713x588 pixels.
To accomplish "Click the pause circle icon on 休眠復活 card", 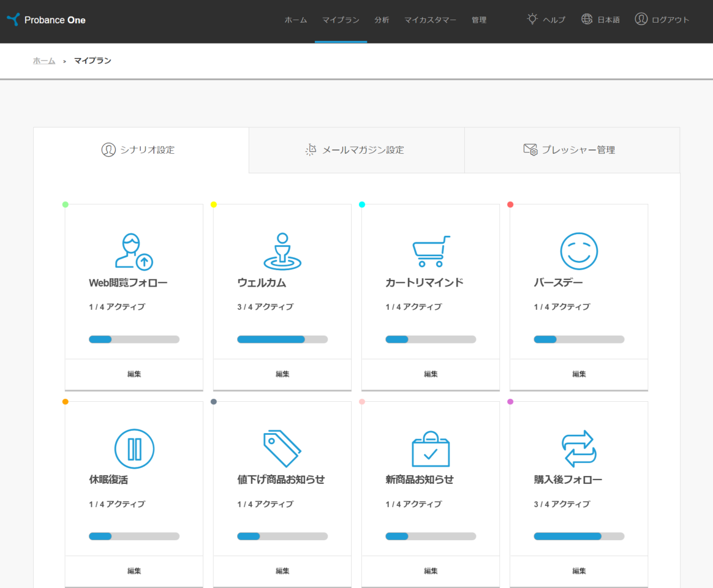I will point(134,448).
